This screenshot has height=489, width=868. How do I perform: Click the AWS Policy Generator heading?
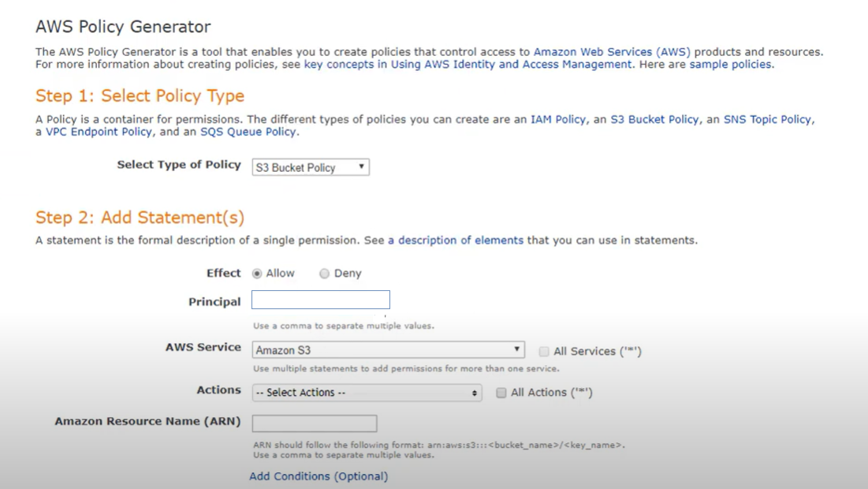[123, 26]
